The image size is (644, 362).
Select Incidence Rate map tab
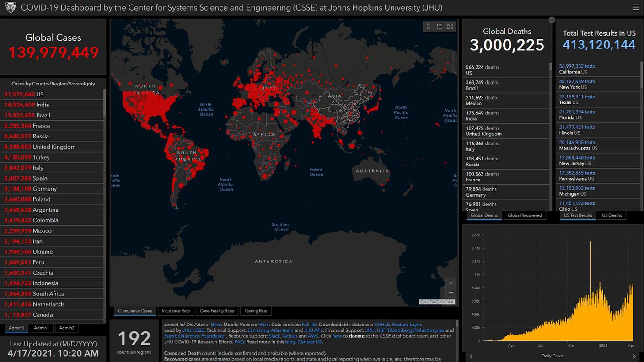point(176,311)
